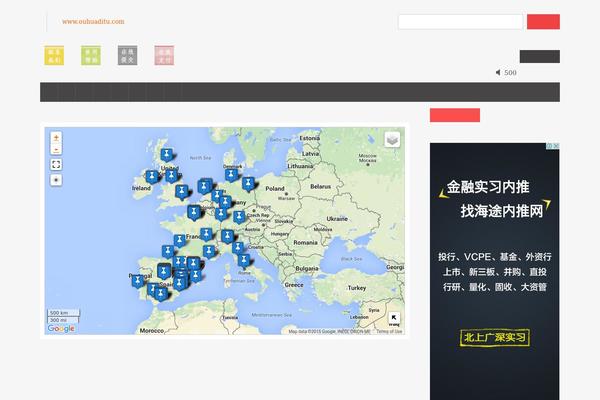Viewport: 600px width, 400px height.
Task: Open the 金融实习内推 ad headline
Action: click(x=488, y=187)
